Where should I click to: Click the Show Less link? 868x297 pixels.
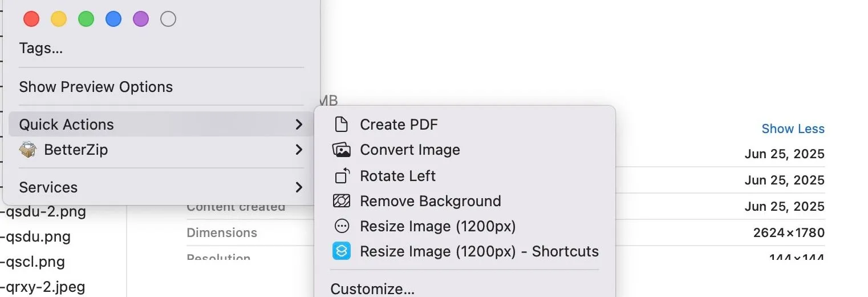click(x=793, y=129)
